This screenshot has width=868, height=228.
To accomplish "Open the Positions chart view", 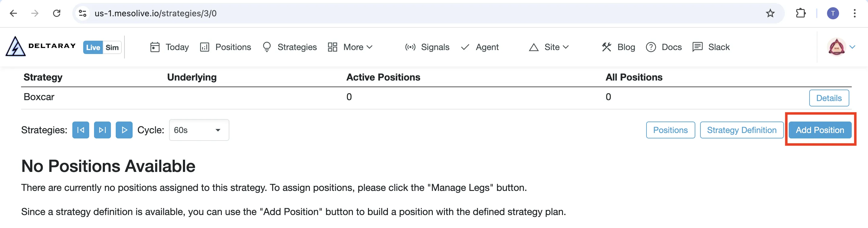I will coord(225,47).
